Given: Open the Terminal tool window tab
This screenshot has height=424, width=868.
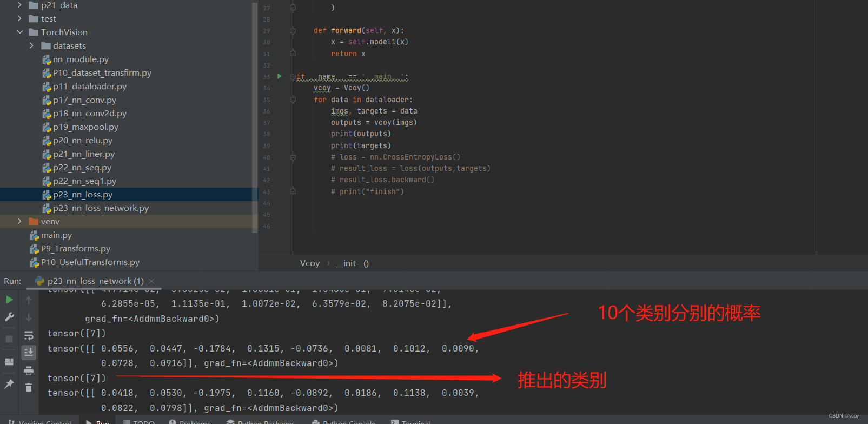Looking at the screenshot, I should tap(411, 422).
